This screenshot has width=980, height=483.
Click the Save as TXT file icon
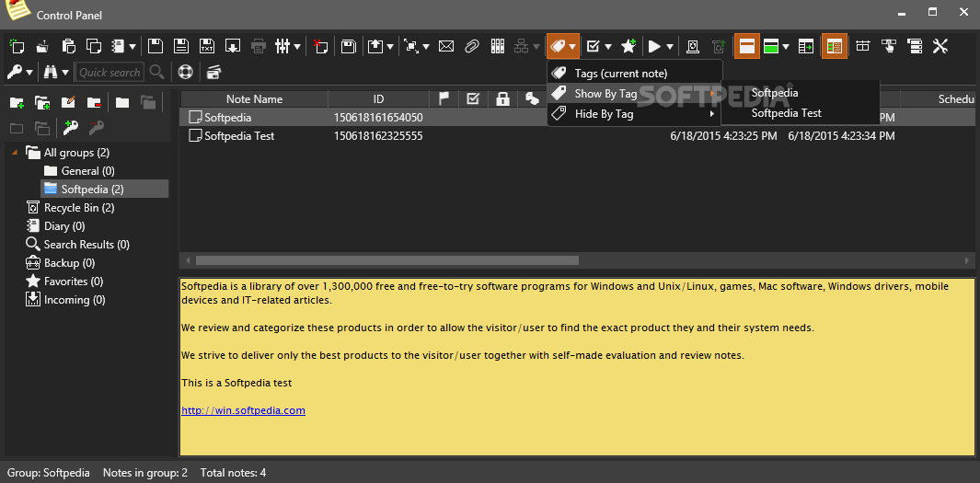pyautogui.click(x=207, y=46)
